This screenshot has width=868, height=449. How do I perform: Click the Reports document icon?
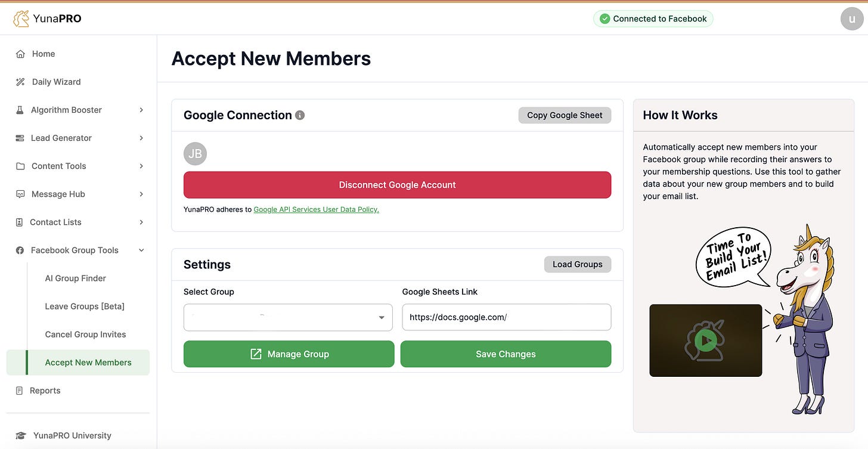[x=19, y=391]
